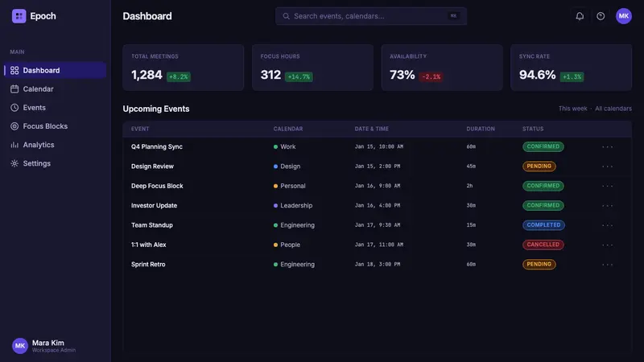Open more options for Deep Focus Block

(x=607, y=186)
